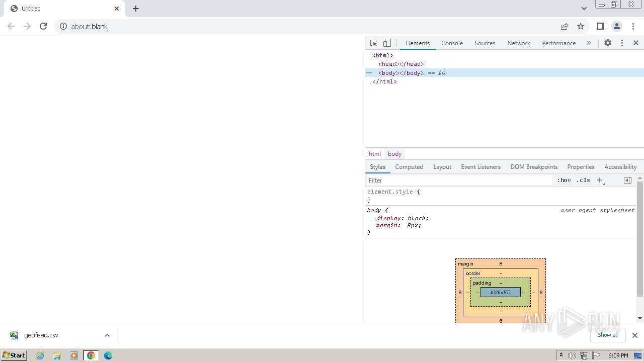Click the content size 1026×571 box
The image size is (644, 362).
[500, 292]
